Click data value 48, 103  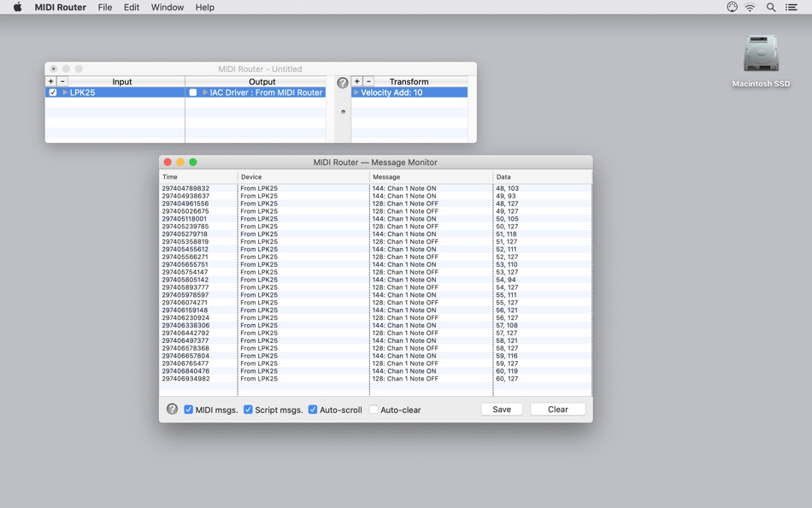507,188
